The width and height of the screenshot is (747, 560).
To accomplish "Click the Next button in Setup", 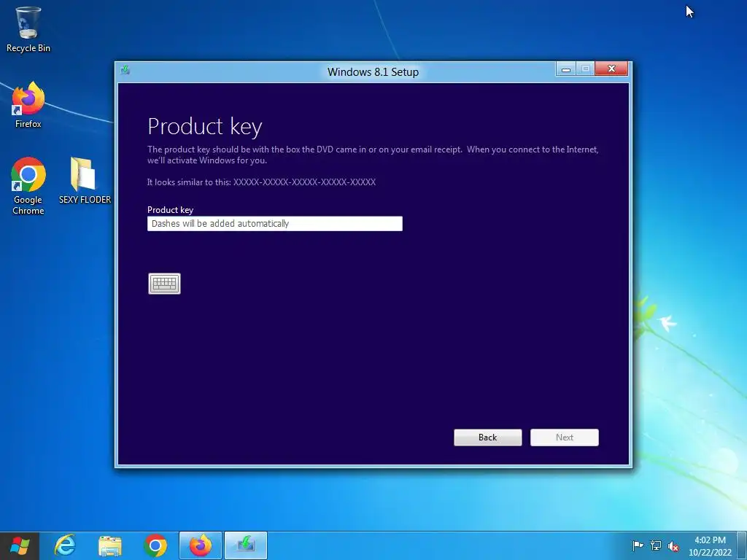I will coord(565,437).
